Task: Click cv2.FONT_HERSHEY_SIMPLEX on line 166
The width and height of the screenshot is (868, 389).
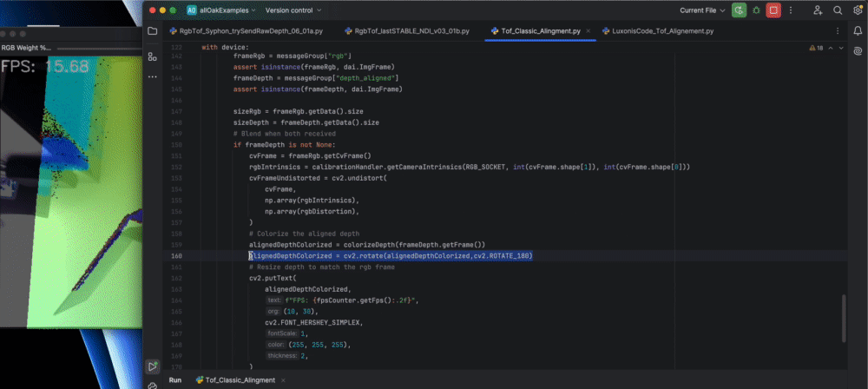Action: click(x=314, y=322)
